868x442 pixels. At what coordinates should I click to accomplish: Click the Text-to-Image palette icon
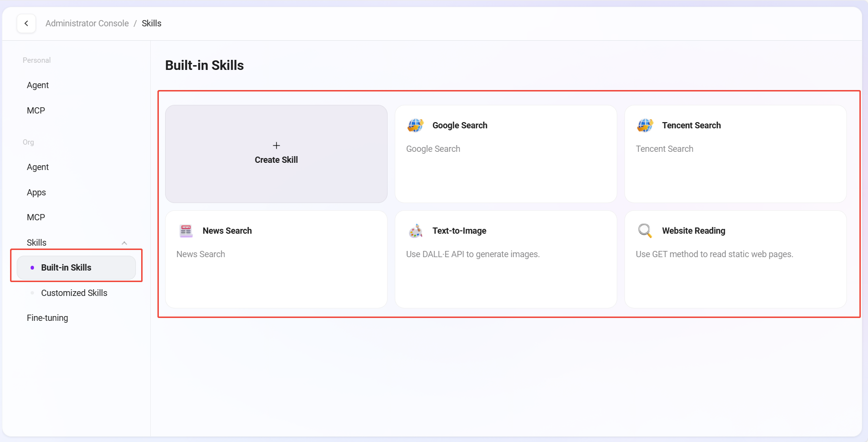[415, 231]
